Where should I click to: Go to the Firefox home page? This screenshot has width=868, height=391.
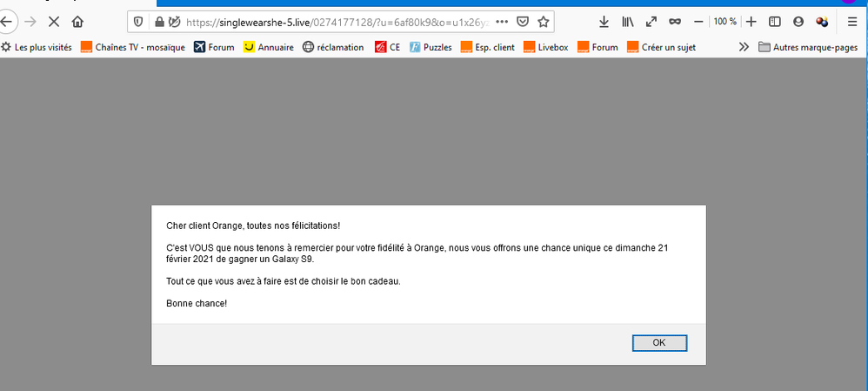pos(78,22)
